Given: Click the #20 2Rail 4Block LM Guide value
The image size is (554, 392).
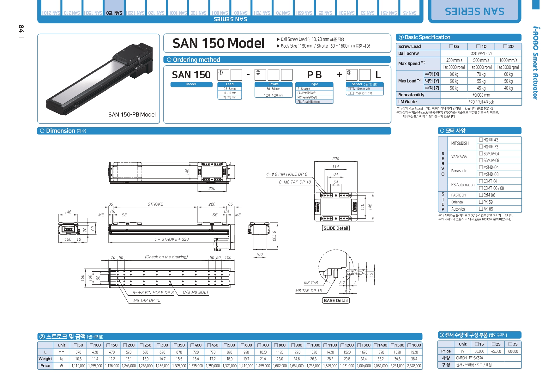Looking at the screenshot, I should (481, 102).
